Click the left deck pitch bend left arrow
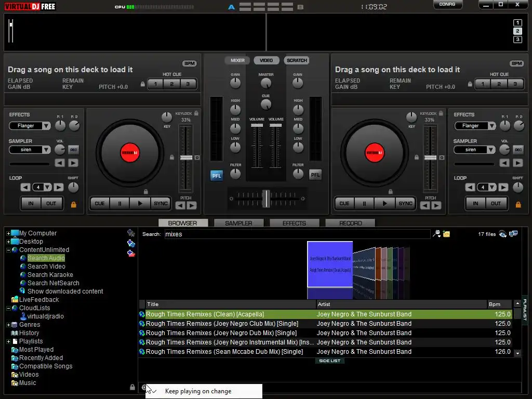The image size is (532, 399). click(180, 205)
